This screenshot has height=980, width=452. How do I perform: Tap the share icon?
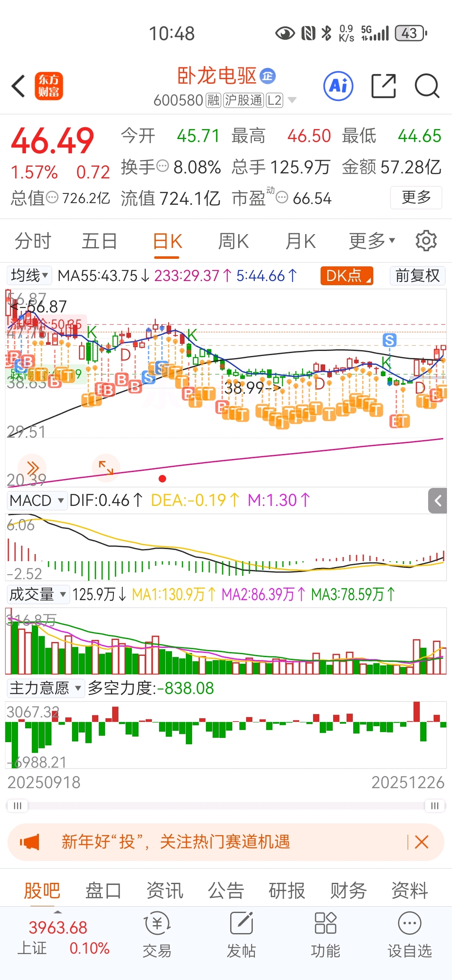383,86
